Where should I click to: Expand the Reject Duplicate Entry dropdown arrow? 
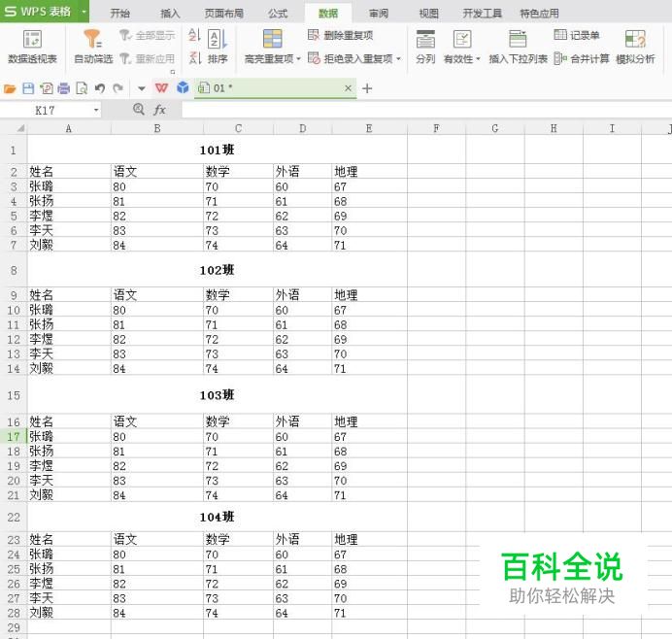coord(398,58)
